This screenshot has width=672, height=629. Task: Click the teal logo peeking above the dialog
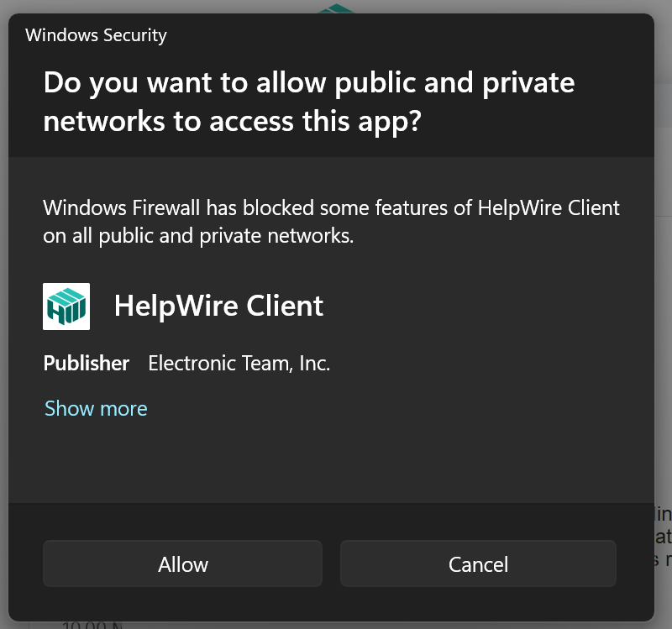coord(337,8)
